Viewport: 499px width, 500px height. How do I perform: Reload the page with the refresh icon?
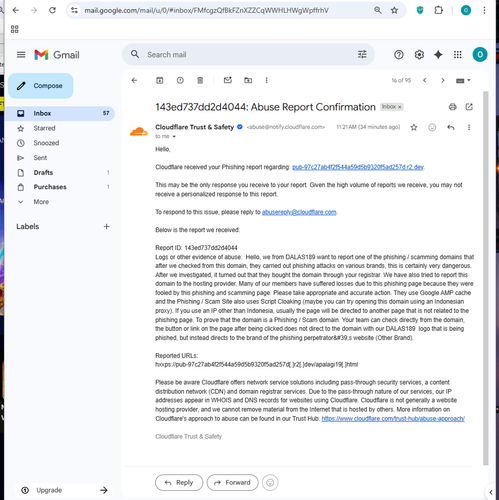pyautogui.click(x=52, y=10)
